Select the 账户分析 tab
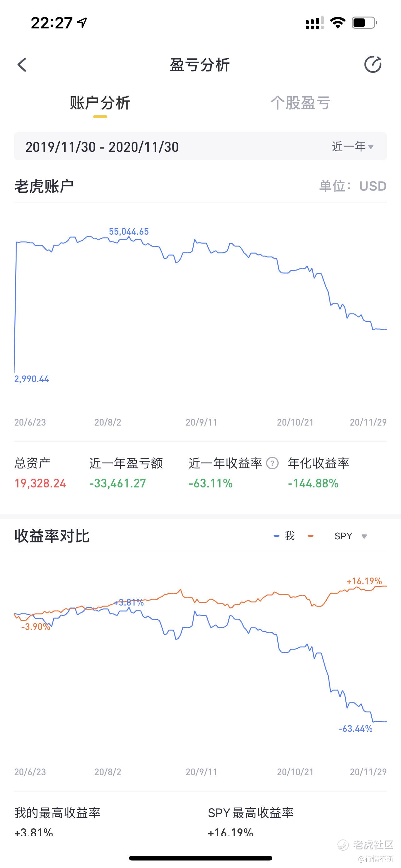The width and height of the screenshot is (401, 868). tap(100, 103)
